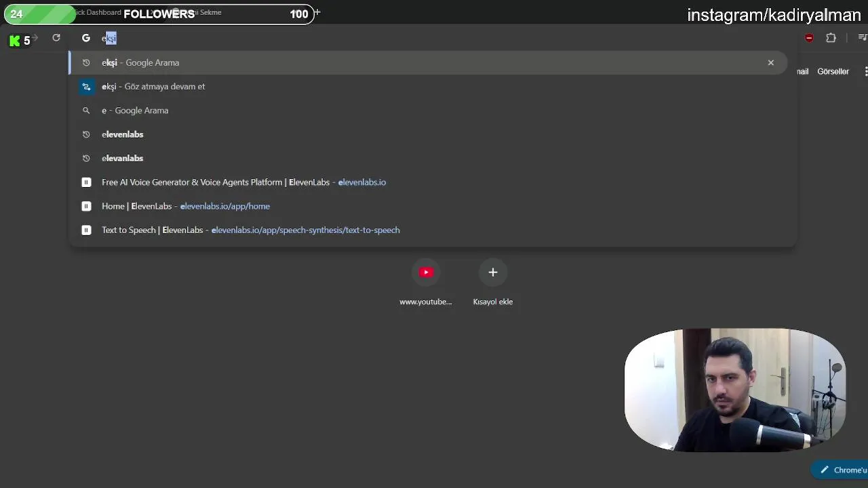Choose 'ekşi - Göz atmaya devam et' suggestion
This screenshot has width=868, height=488.
point(427,86)
